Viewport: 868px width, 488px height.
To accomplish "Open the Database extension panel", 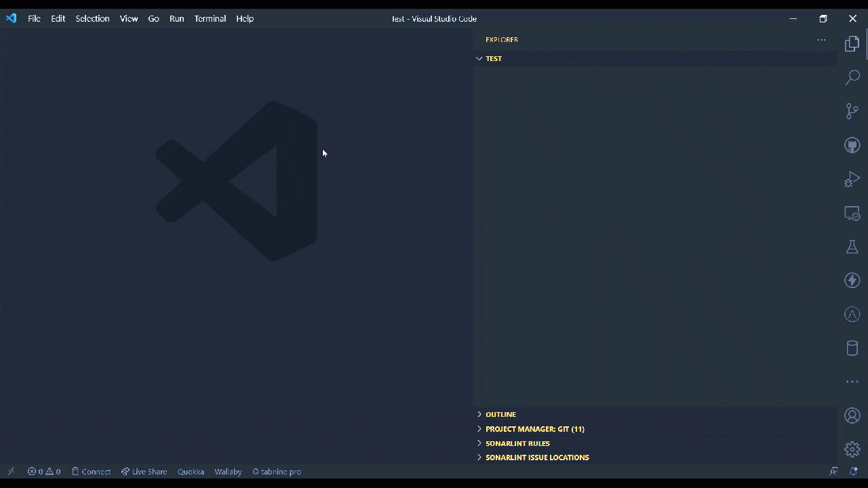I will (852, 348).
